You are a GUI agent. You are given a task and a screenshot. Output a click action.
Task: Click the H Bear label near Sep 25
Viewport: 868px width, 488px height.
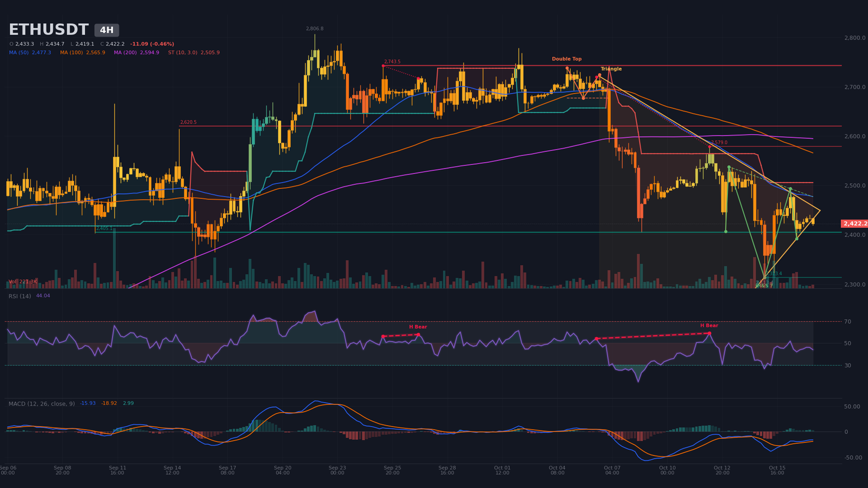point(418,327)
